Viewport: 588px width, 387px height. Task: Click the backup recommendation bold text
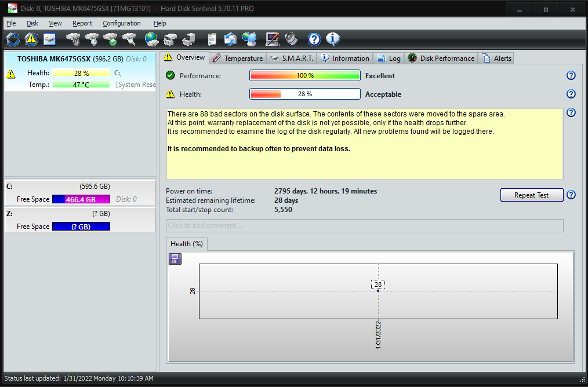click(259, 149)
